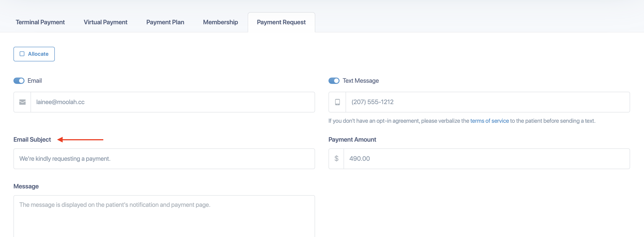Click the Email toggle's label text
Screen dimensions: 644x237
tap(35, 80)
